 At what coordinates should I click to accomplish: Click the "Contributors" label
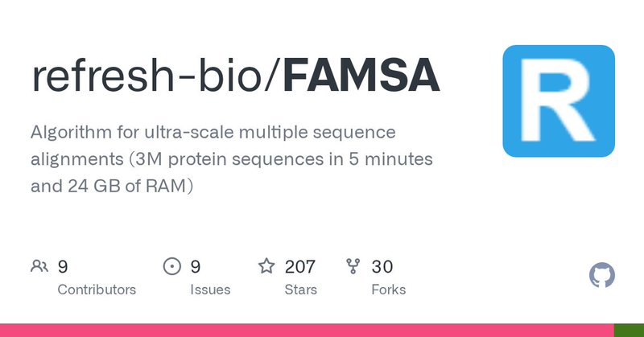[x=97, y=290]
